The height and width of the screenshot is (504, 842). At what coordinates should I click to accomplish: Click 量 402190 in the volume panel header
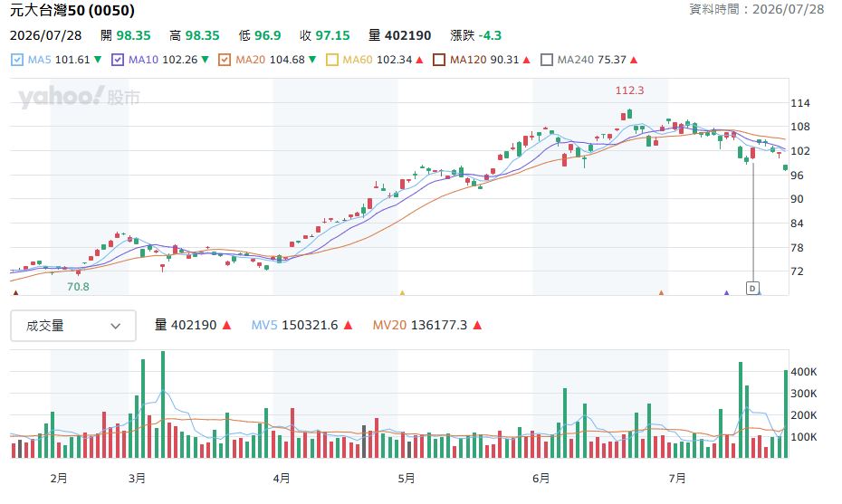(x=186, y=325)
